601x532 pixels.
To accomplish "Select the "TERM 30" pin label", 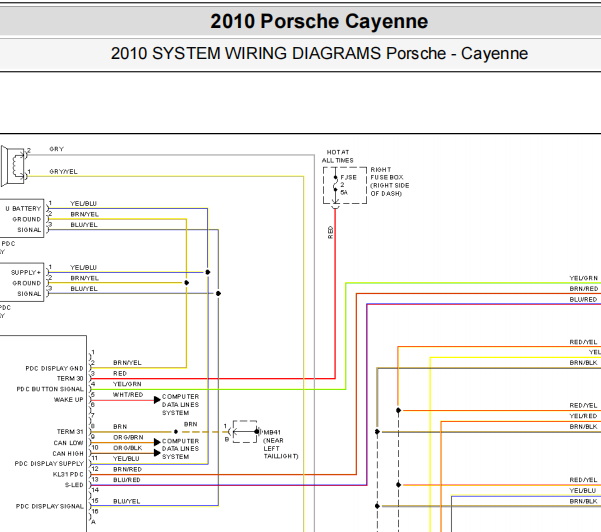I will (70, 379).
